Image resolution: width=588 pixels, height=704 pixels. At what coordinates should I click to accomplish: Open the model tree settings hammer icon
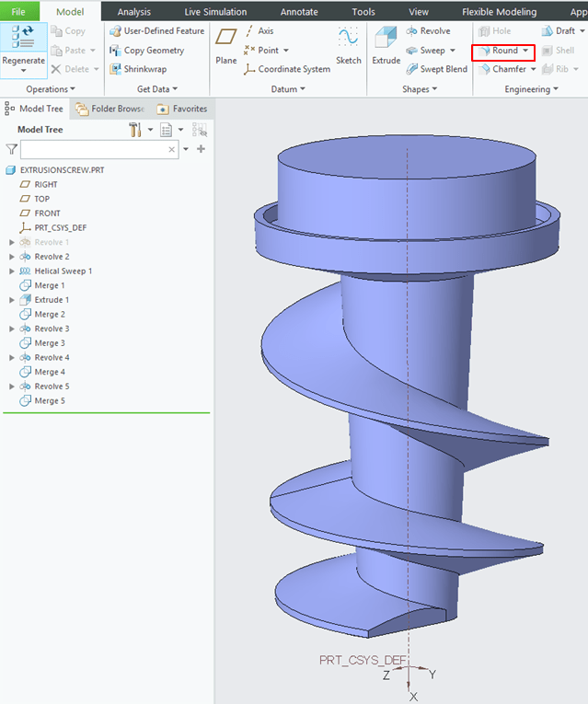(134, 130)
